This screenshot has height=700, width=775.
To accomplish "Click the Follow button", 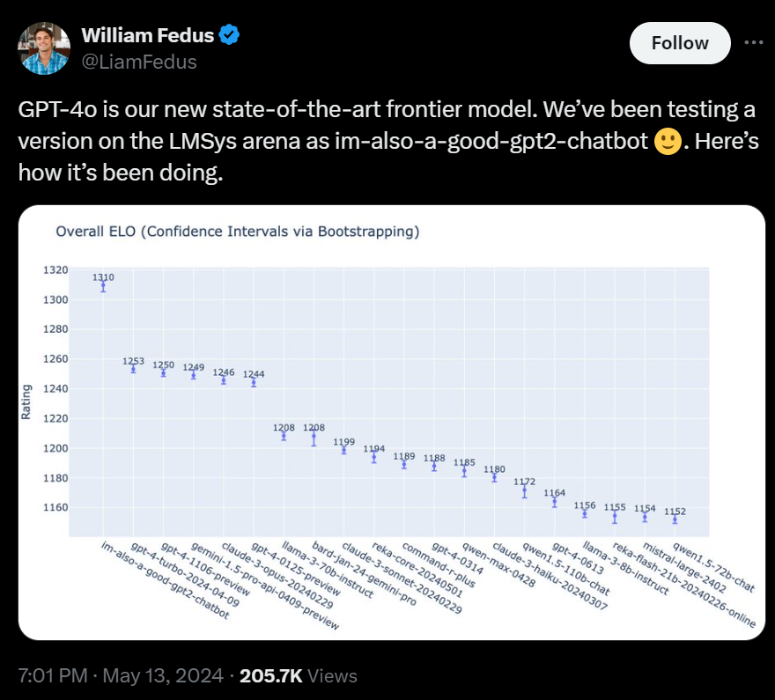I will [x=680, y=43].
